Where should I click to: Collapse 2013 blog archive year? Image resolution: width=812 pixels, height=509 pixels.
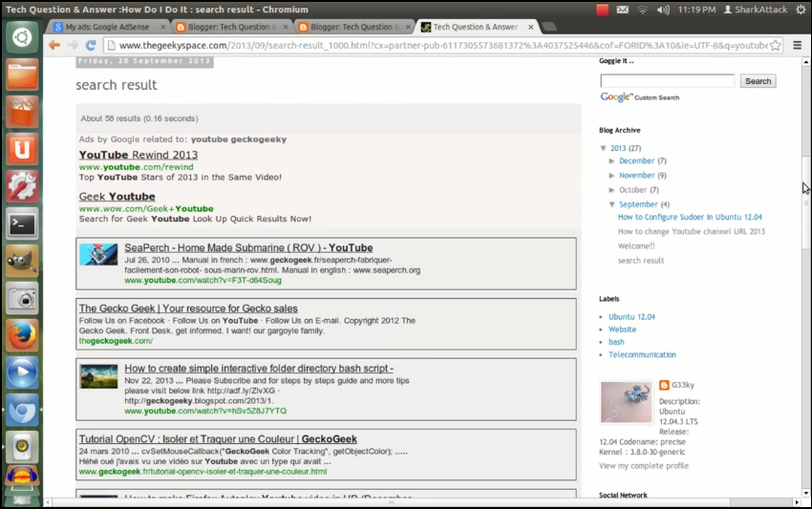point(604,148)
